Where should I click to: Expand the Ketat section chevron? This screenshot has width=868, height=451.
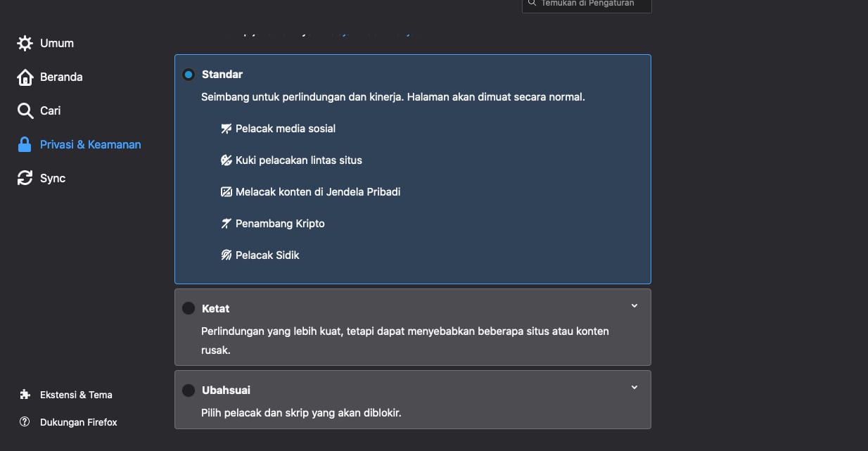click(634, 306)
